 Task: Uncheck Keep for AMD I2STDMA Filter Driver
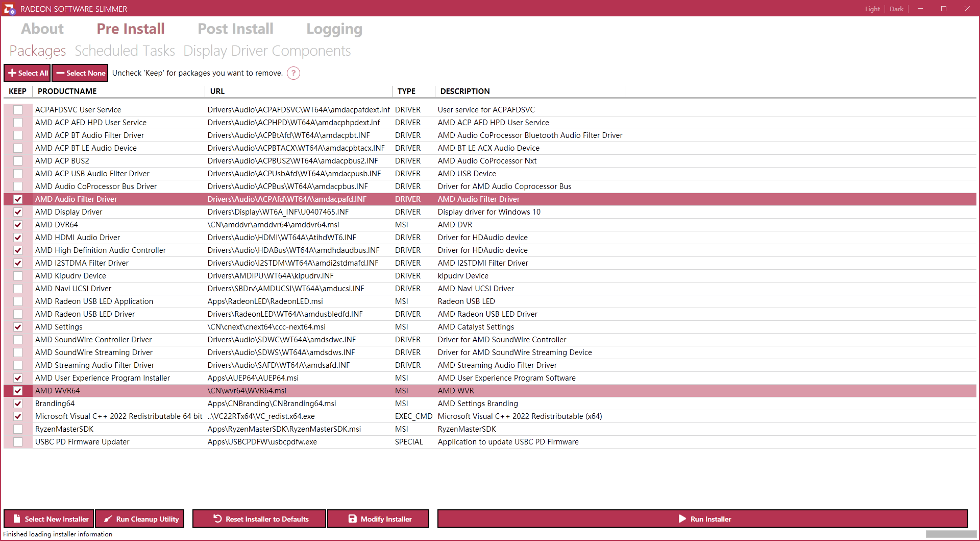18,263
